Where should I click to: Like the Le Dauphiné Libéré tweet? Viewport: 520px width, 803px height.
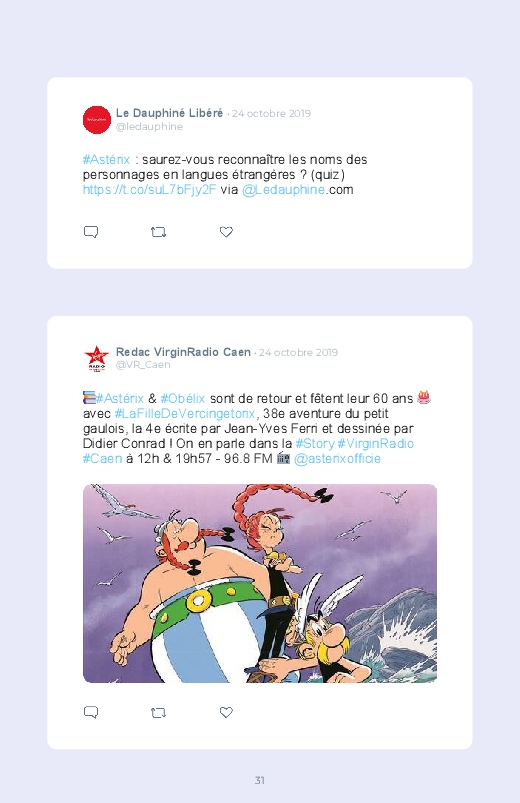[x=226, y=231]
